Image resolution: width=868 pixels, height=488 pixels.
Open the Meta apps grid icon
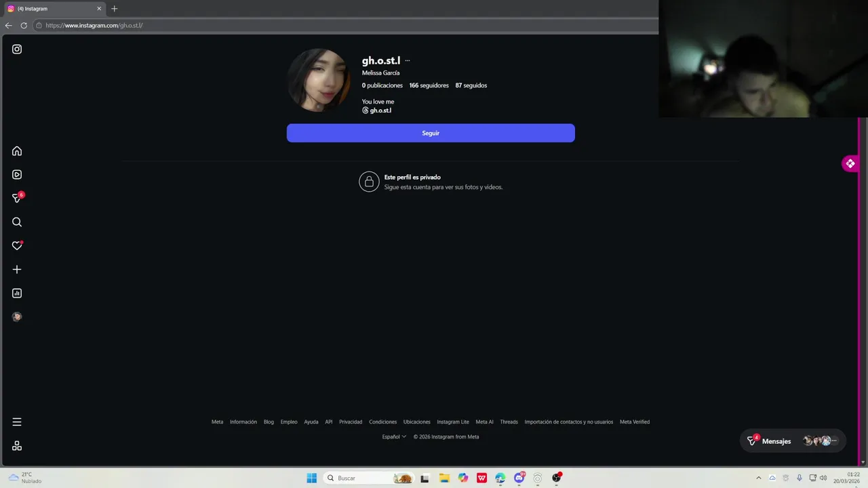click(x=17, y=446)
